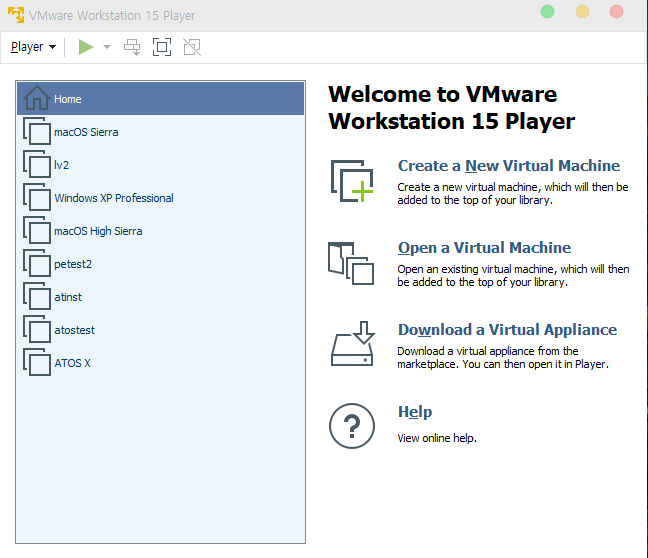Click the green Power On play button
The height and width of the screenshot is (558, 648).
click(x=86, y=47)
